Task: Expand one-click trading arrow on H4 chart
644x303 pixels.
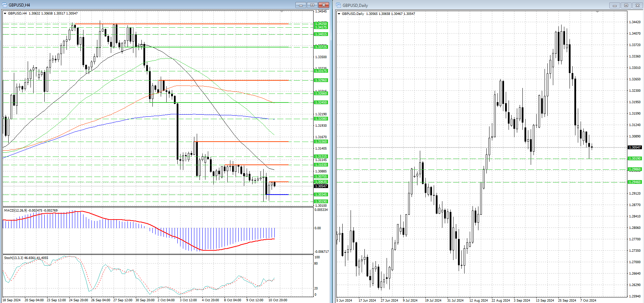Action: [x=5, y=14]
